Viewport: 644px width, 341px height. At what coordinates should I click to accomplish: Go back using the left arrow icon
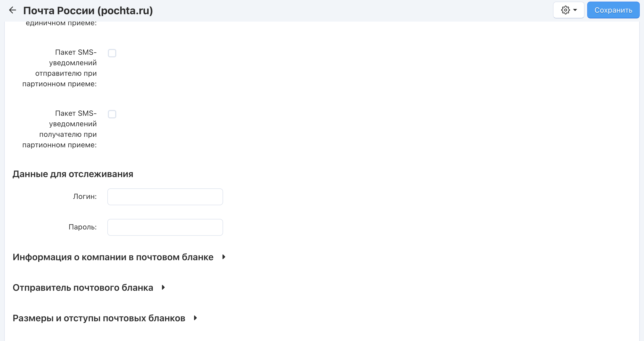[12, 10]
